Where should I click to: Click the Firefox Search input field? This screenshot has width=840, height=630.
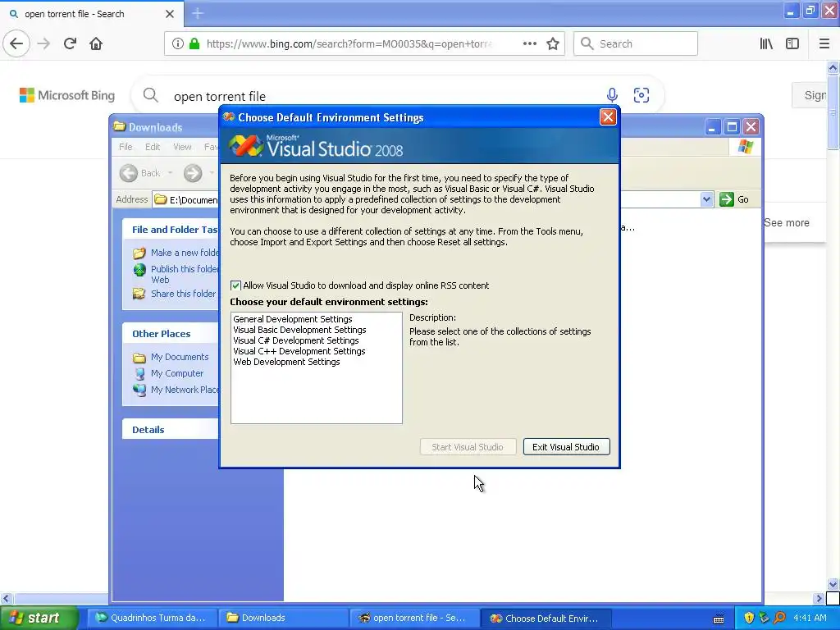pyautogui.click(x=636, y=44)
